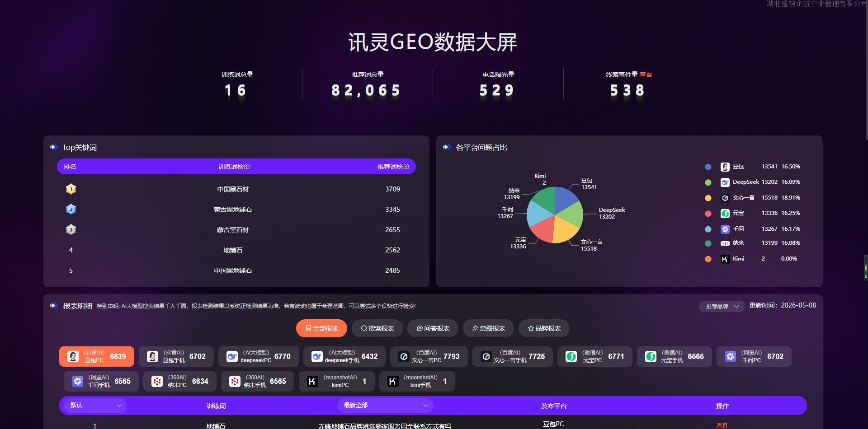Click keyword 中国黑地铺石
This screenshot has width=868, height=429.
[233, 270]
